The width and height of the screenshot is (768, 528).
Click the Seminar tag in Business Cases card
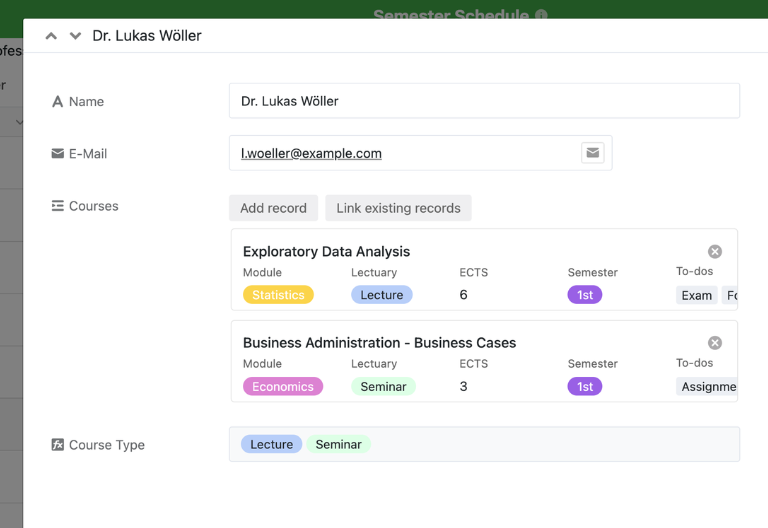click(383, 386)
